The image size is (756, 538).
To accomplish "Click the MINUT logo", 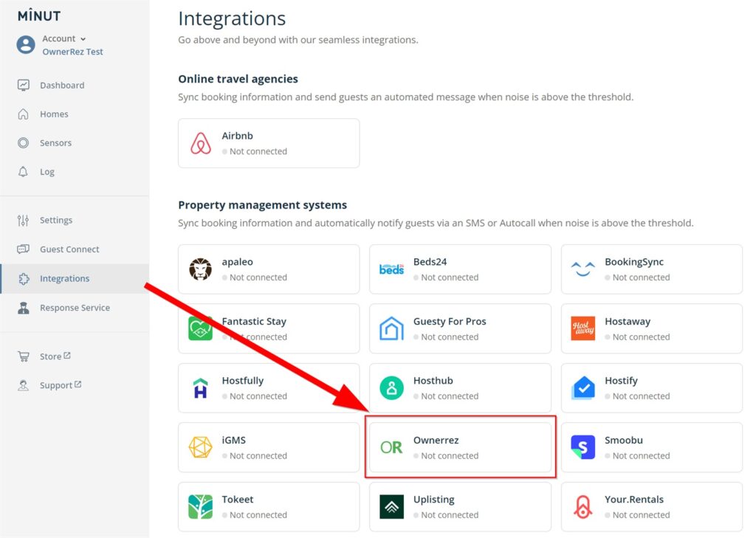I will point(40,15).
